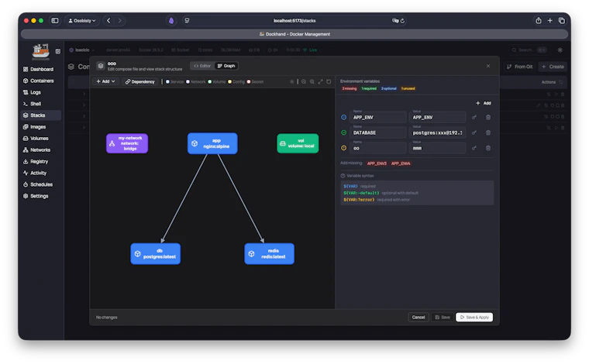Open Settings in the sidebar
This screenshot has height=364, width=589.
[36, 196]
